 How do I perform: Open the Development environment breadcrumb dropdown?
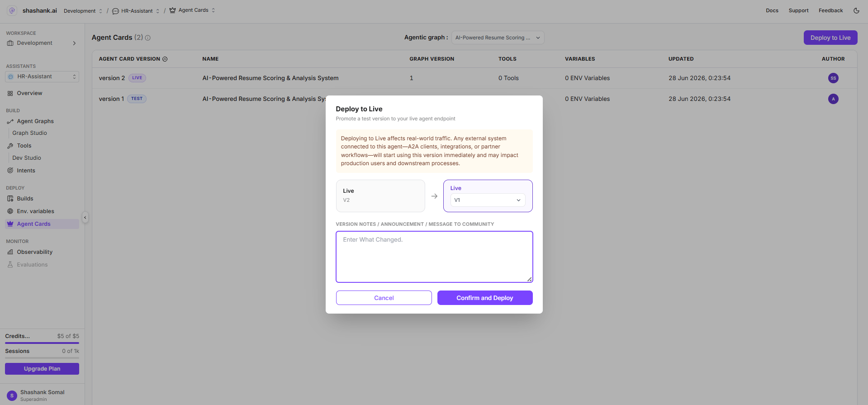(100, 11)
